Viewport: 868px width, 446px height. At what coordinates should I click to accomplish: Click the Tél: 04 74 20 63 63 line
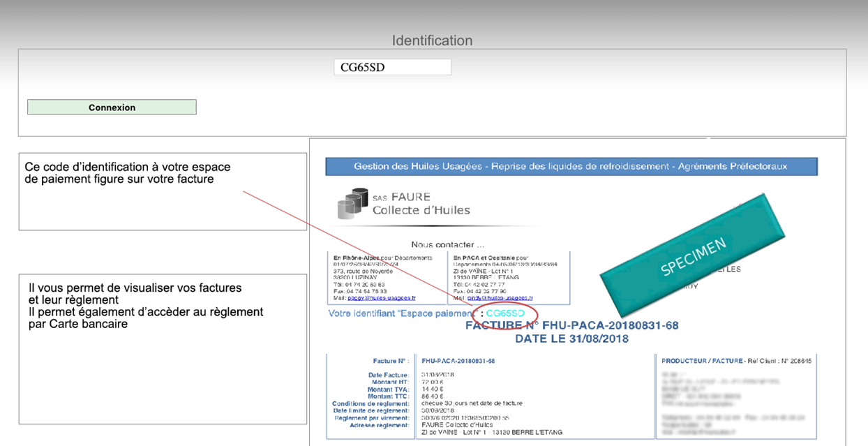coord(359,285)
